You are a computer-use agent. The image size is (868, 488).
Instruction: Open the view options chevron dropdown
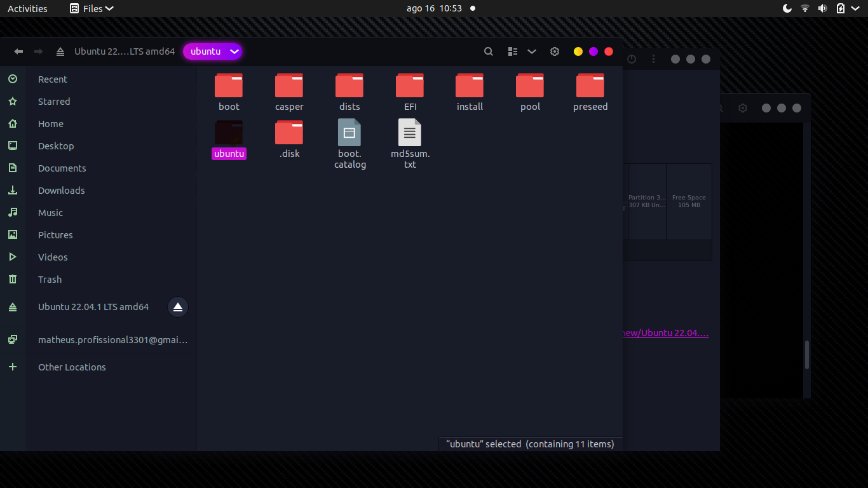click(532, 51)
